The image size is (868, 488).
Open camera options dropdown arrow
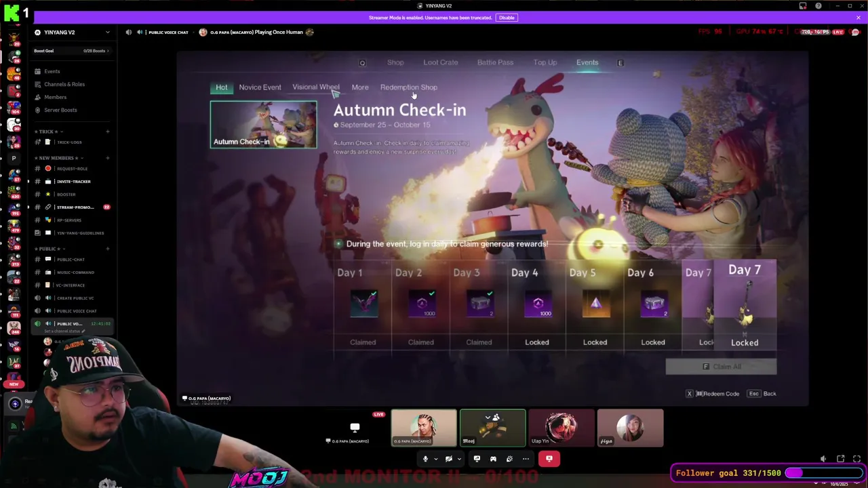[x=459, y=459]
